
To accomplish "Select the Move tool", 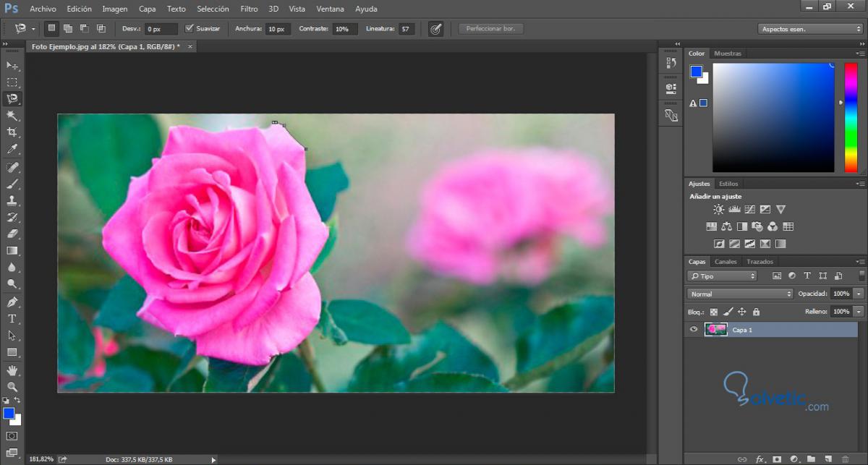I will click(x=12, y=66).
